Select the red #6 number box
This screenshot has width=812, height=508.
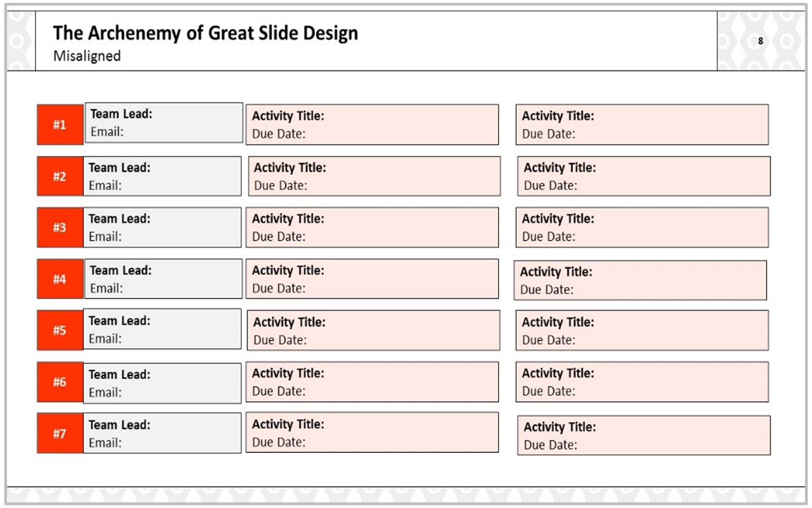[60, 382]
